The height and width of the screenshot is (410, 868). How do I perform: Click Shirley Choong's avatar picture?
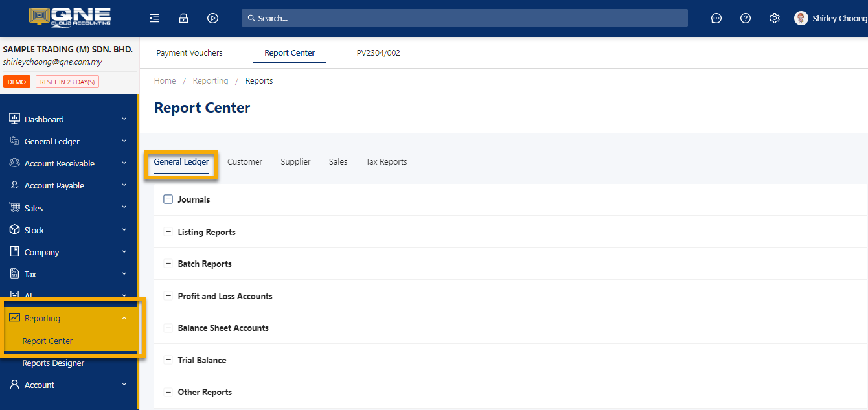point(801,18)
